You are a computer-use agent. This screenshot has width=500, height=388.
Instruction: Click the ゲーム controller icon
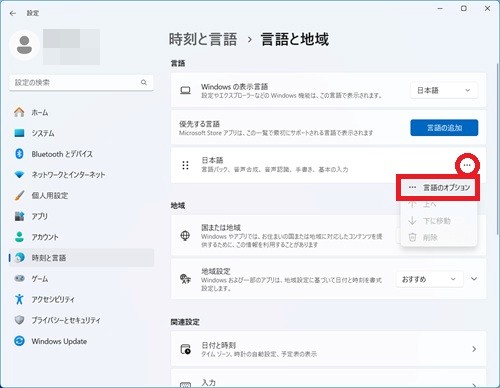coord(19,278)
